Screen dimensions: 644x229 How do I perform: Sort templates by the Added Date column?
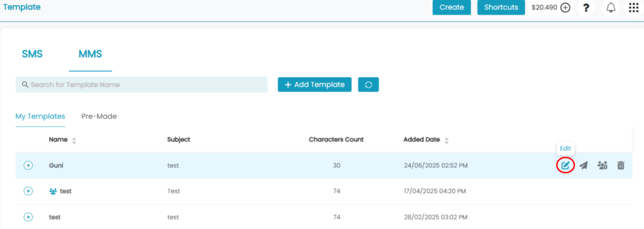click(x=447, y=140)
